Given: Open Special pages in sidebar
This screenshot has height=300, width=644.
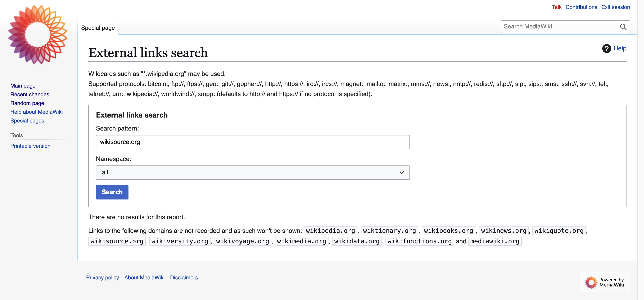Looking at the screenshot, I should click(27, 120).
